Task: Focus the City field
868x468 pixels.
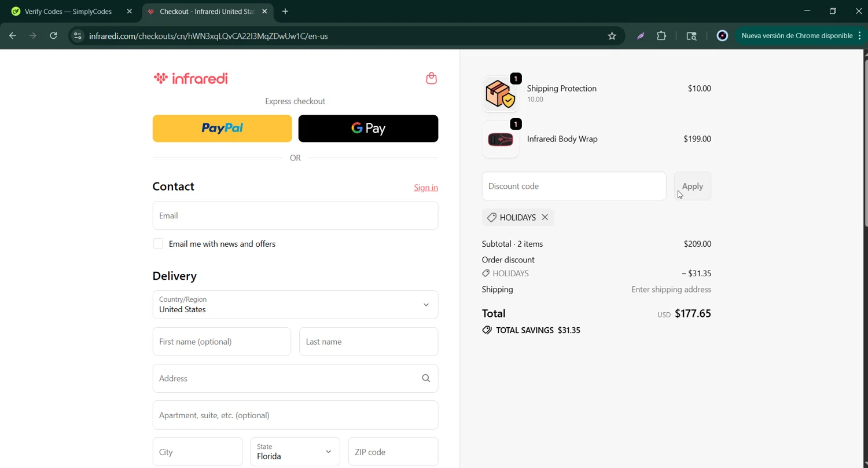Action: 197,452
